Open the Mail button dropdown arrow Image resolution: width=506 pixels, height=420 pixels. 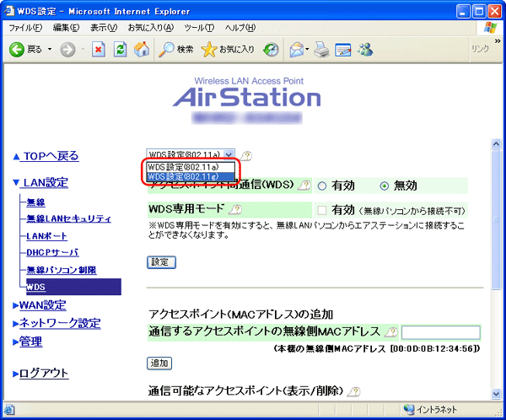click(x=307, y=50)
